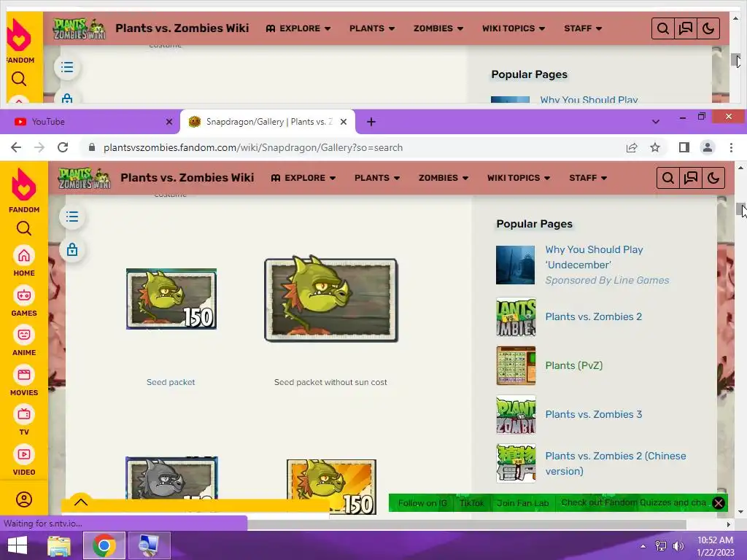Open 'Seed packet' caption link
The height and width of the screenshot is (560, 747).
pyautogui.click(x=171, y=382)
